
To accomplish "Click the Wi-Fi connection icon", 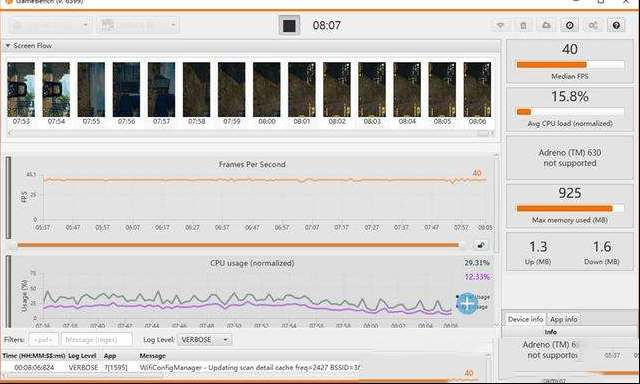I will coord(500,25).
